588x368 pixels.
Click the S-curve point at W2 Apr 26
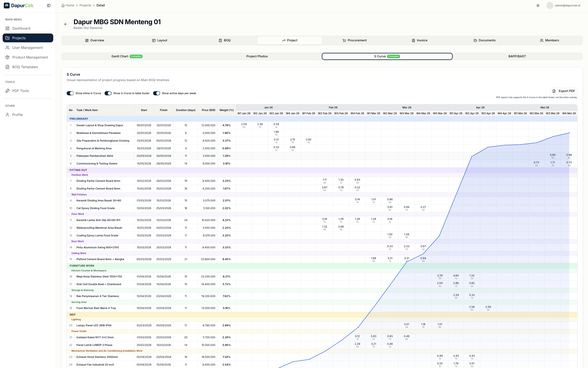(x=472, y=156)
